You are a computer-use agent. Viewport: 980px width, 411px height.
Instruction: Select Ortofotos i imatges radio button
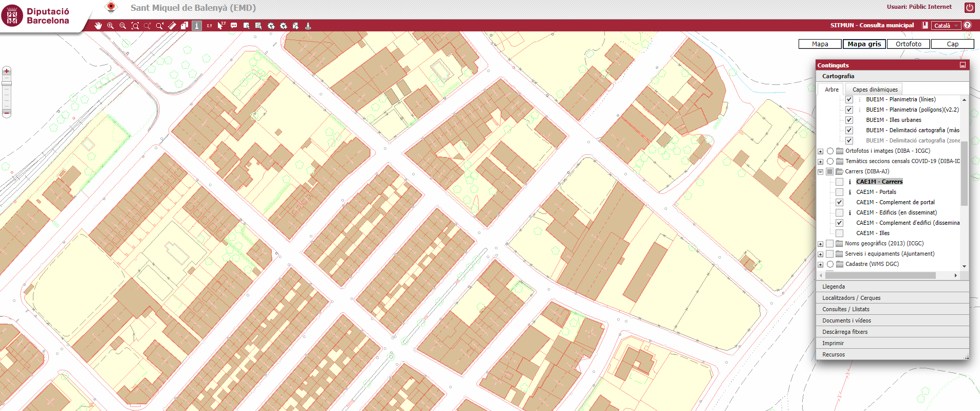(x=830, y=151)
